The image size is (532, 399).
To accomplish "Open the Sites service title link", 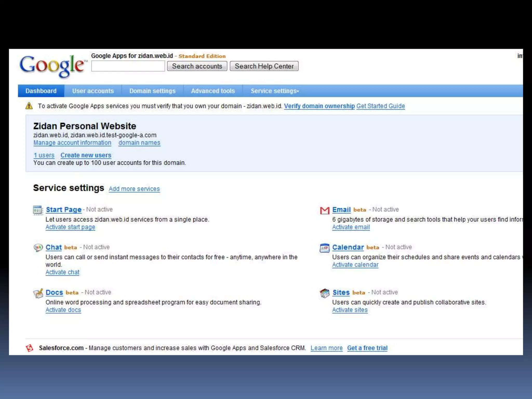I will pos(341,292).
